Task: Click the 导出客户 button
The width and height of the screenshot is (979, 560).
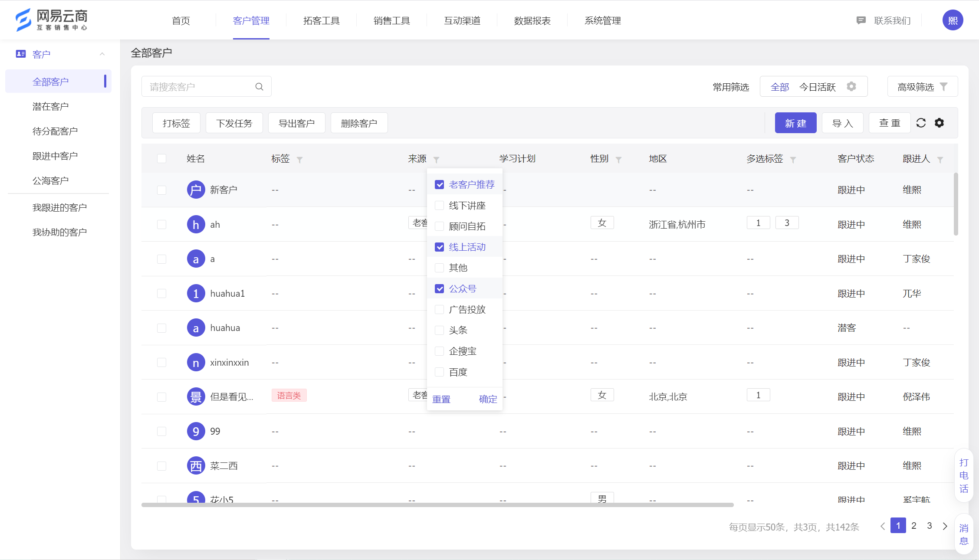Action: coord(296,123)
